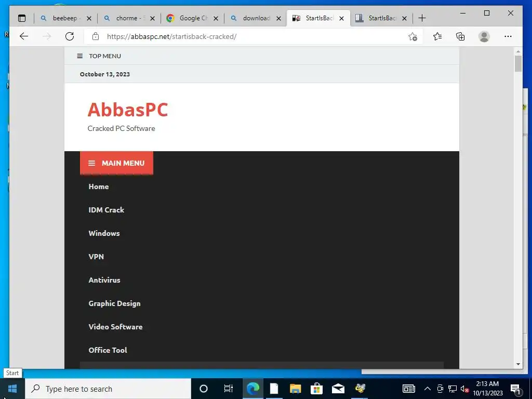Click the vertical scrollbar thumb
Screen dimensions: 532x399
[x=518, y=64]
